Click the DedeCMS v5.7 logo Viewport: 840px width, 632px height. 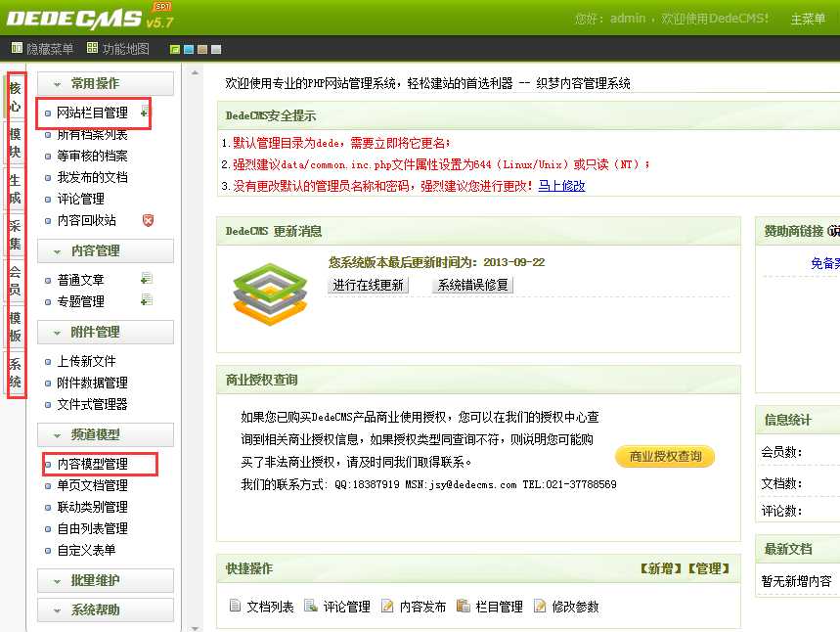(89, 18)
